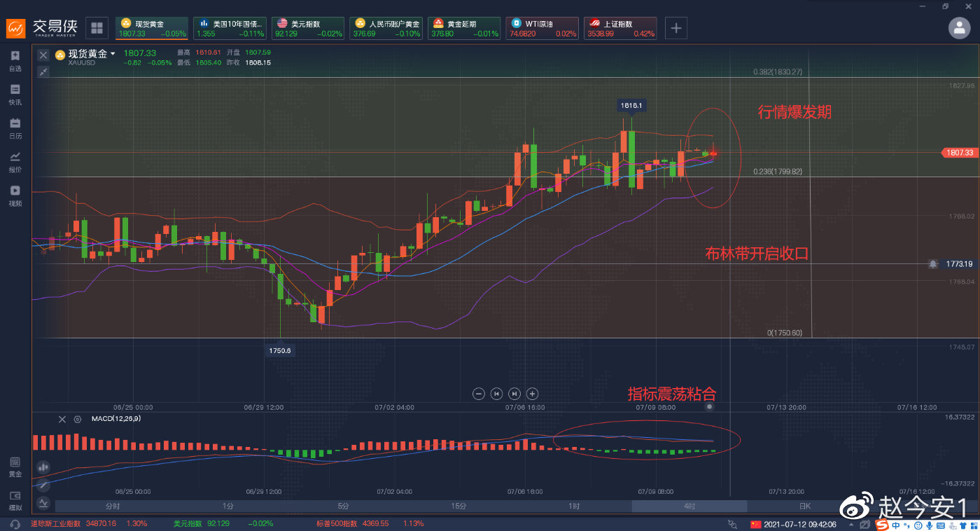Select the 1分 timeframe

coord(227,506)
